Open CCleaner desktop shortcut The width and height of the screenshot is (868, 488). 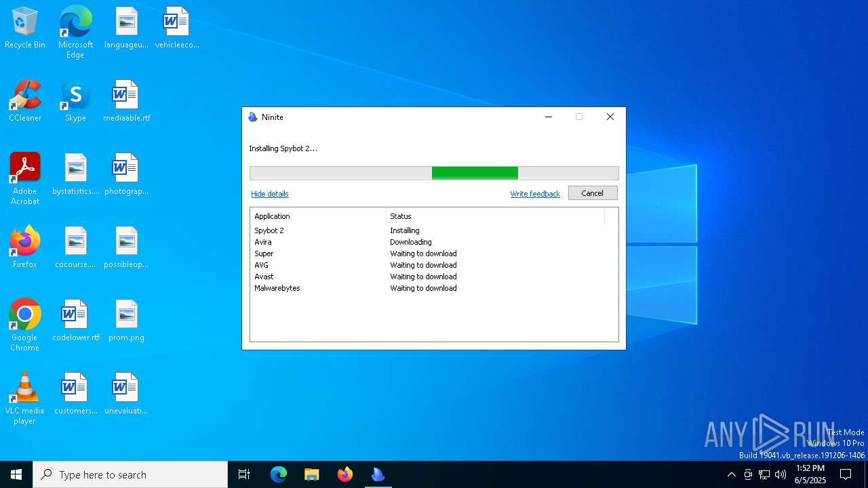(25, 102)
